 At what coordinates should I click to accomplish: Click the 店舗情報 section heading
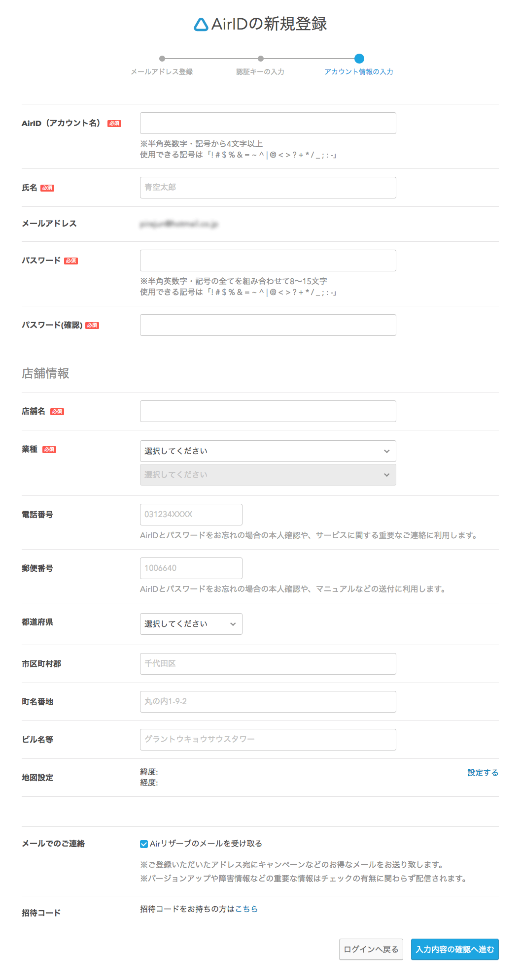[45, 373]
